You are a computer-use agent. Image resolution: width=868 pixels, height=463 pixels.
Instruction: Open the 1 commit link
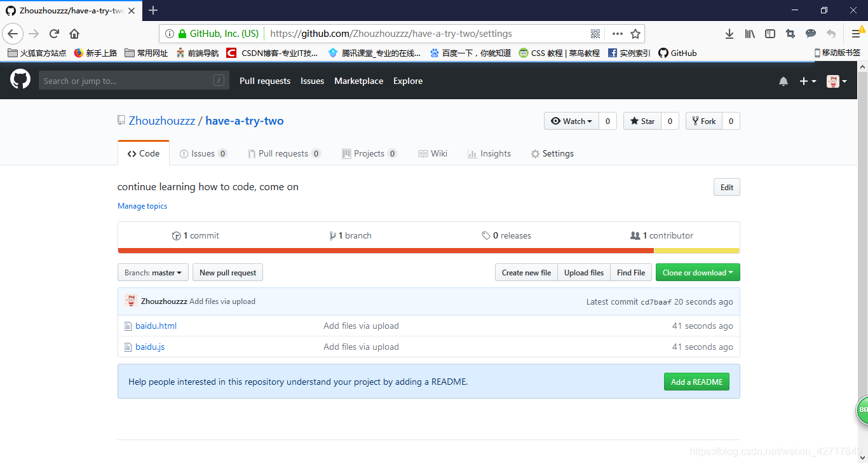(x=196, y=235)
